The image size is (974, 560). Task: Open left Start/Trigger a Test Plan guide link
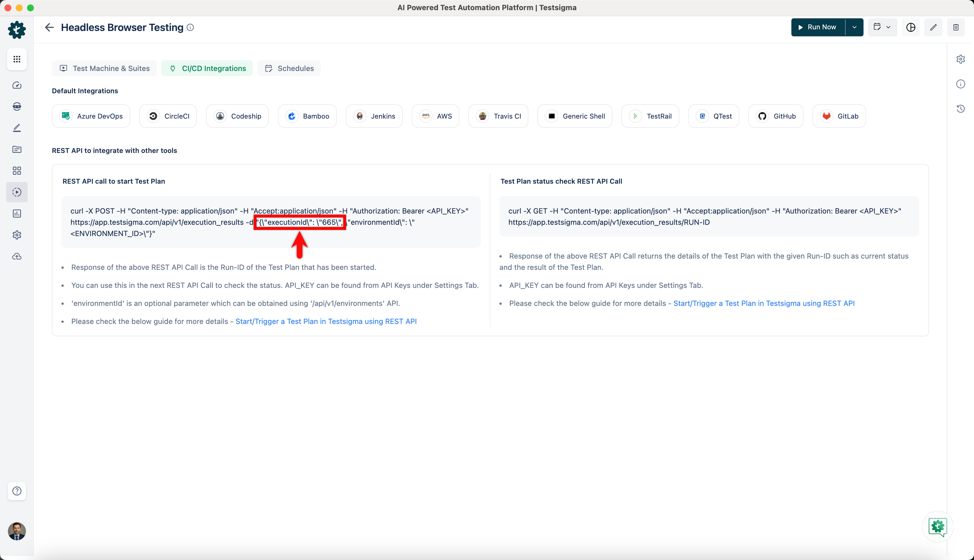[x=326, y=321]
